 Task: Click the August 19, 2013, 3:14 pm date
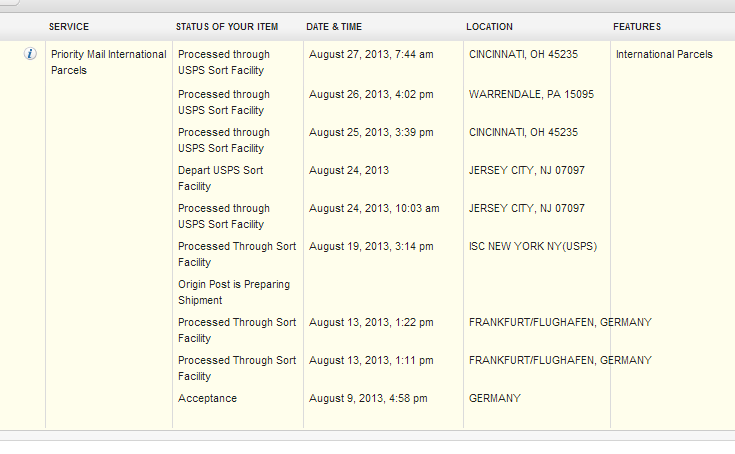coord(371,246)
